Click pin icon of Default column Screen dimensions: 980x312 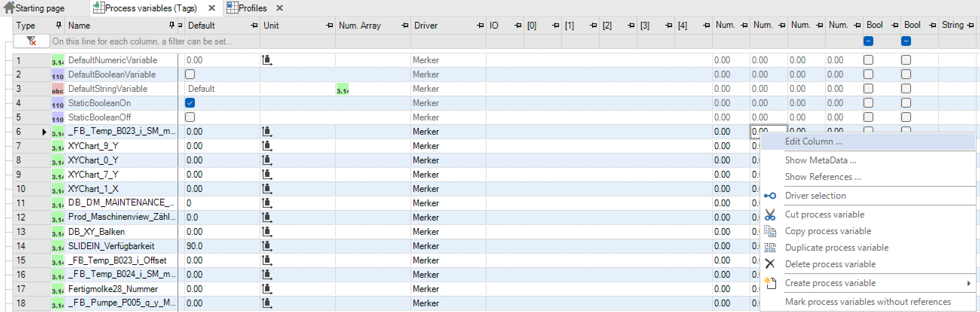[254, 26]
